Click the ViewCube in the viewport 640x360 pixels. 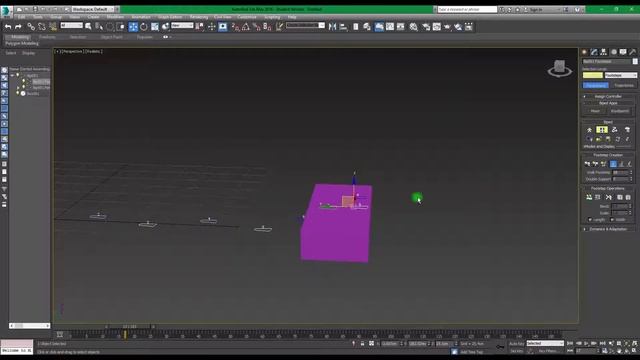560,68
